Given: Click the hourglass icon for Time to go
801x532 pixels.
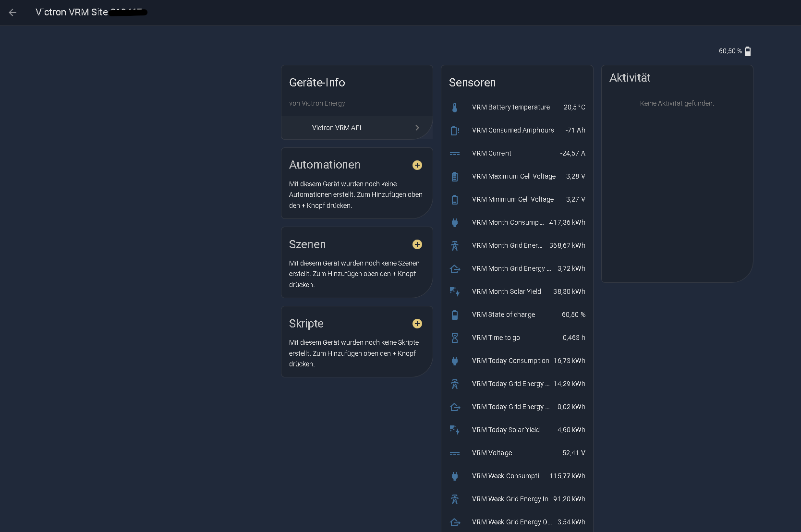Looking at the screenshot, I should point(454,338).
